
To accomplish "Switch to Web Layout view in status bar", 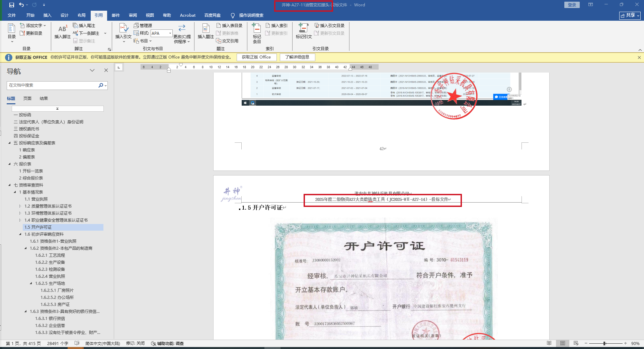I will pos(576,343).
